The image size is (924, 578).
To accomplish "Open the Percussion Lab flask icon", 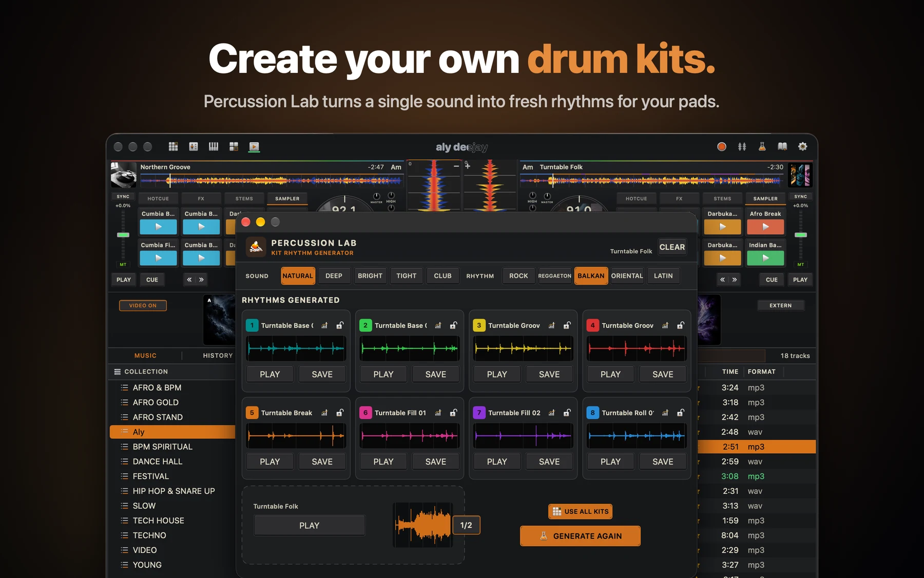I will (x=762, y=147).
